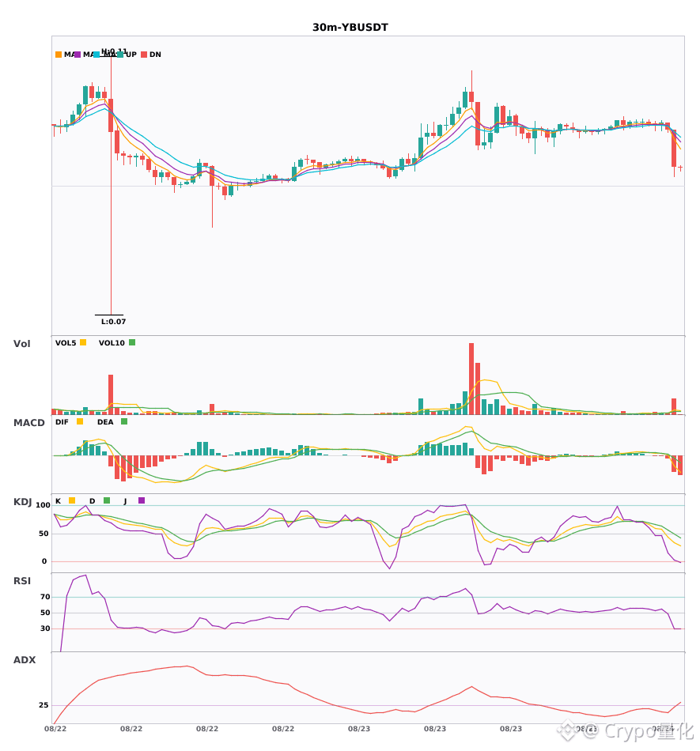
Task: Click the ADX axis value 25
Action: pos(44,705)
